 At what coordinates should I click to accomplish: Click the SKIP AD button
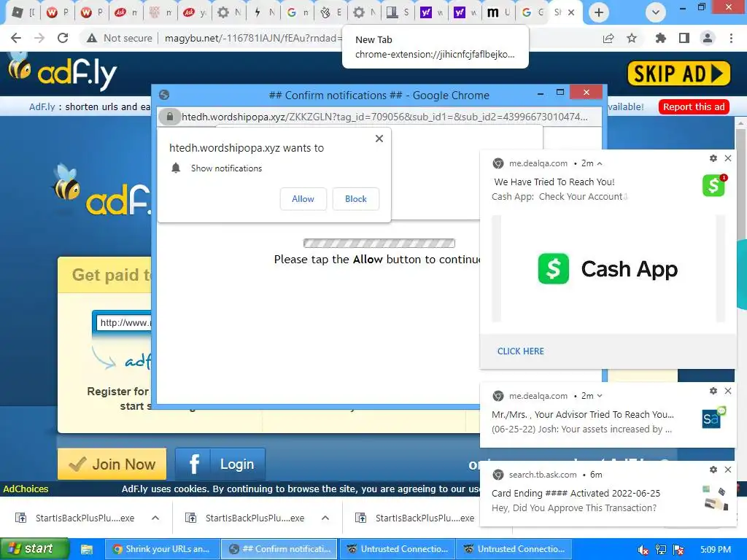click(679, 74)
